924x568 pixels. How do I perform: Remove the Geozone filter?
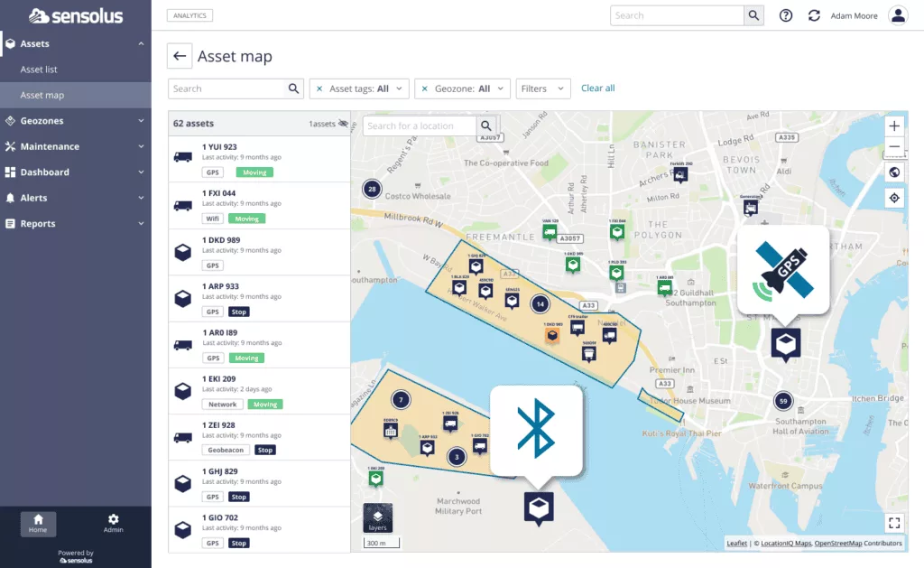pos(425,88)
